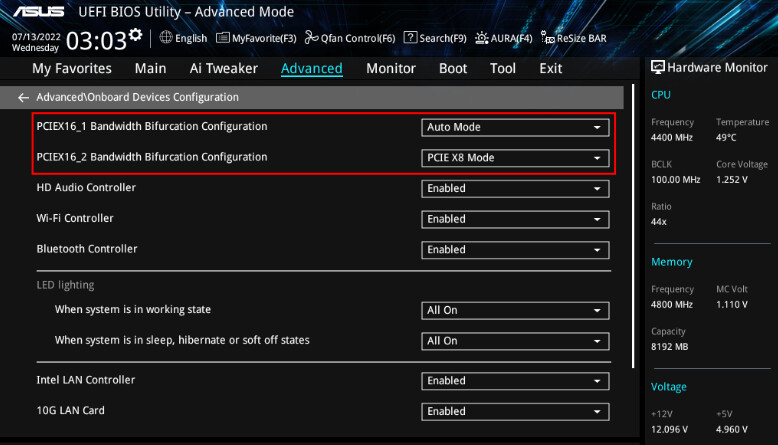Image resolution: width=778 pixels, height=445 pixels.
Task: Open the Qfan Control fan icon
Action: [x=311, y=38]
